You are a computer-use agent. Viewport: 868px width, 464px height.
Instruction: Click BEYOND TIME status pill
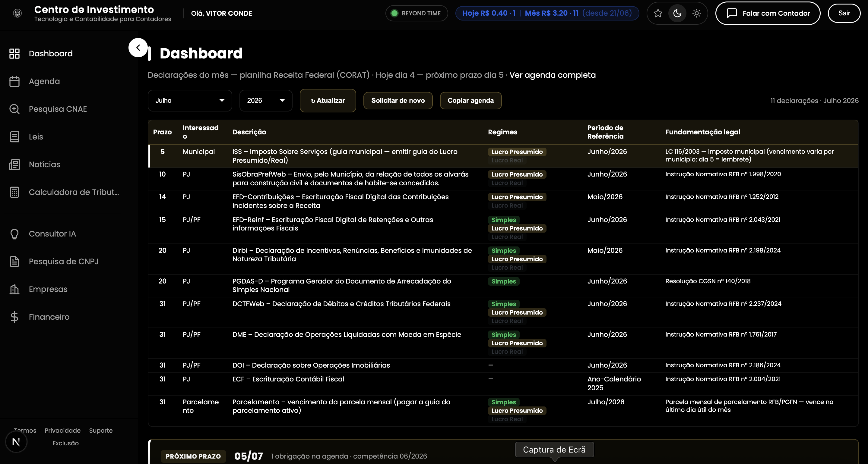(417, 13)
